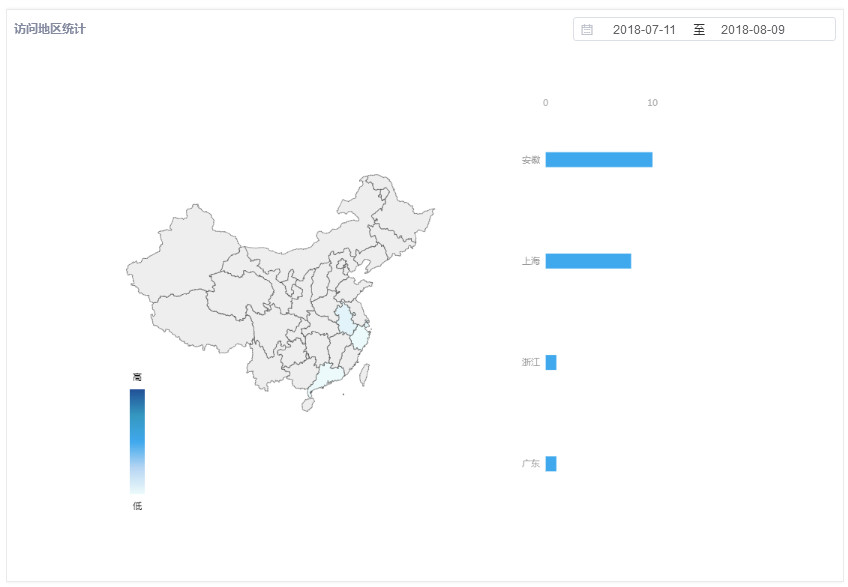Click the 低 label below the legend
This screenshot has height=587, width=848.
pos(137,506)
